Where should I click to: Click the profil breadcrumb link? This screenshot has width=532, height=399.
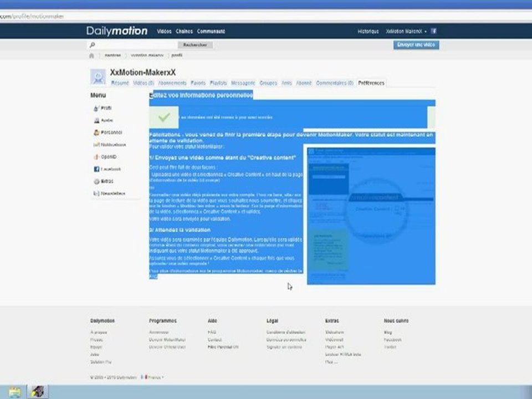tap(177, 55)
